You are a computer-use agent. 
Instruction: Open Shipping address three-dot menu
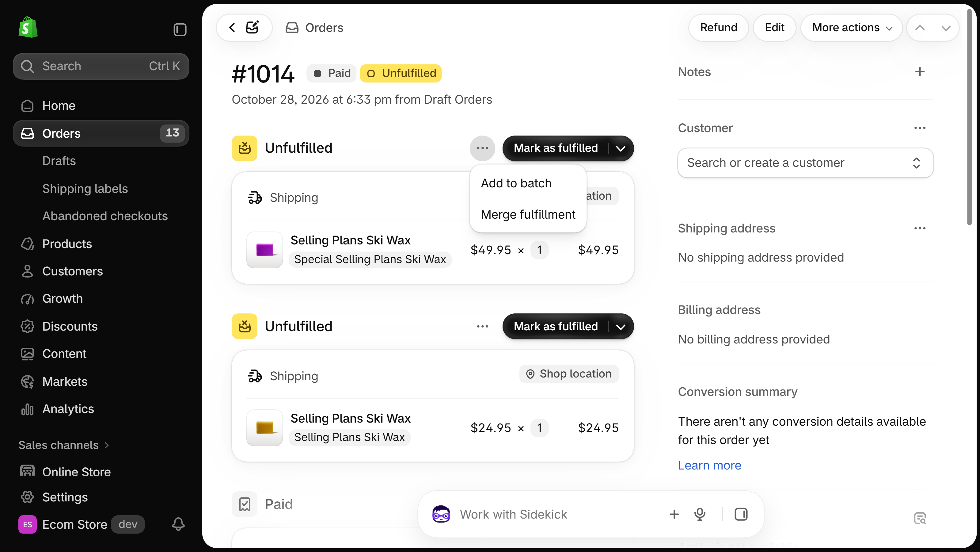pyautogui.click(x=920, y=228)
